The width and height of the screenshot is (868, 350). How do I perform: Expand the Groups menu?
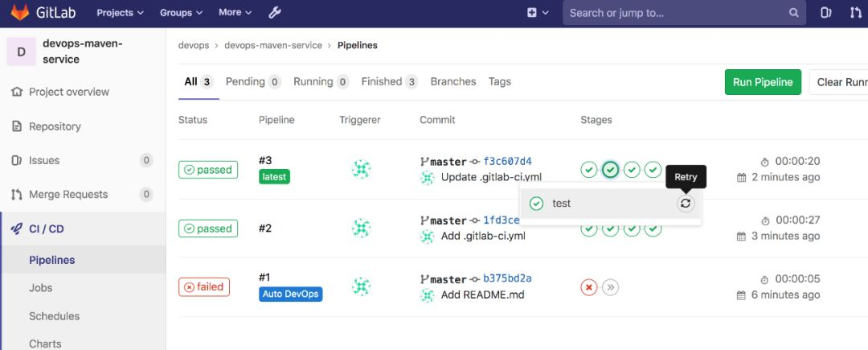coord(181,12)
